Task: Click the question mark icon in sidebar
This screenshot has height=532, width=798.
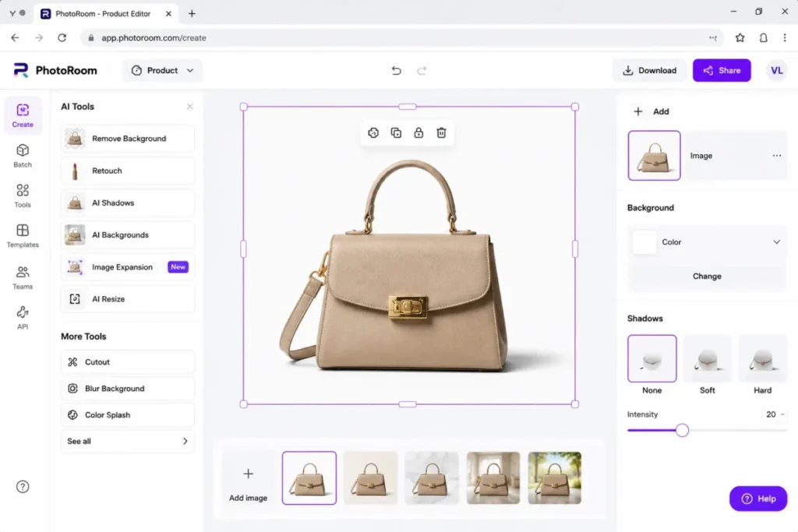Action: pos(23,487)
